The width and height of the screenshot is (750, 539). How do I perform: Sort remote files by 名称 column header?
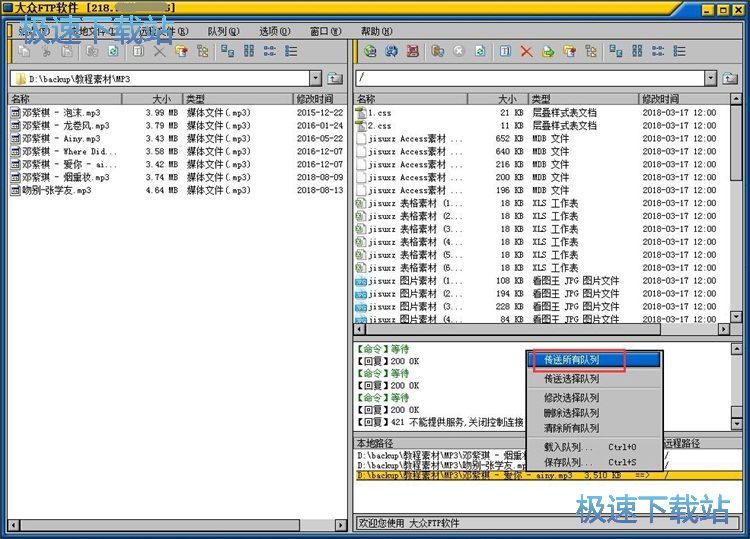[411, 99]
